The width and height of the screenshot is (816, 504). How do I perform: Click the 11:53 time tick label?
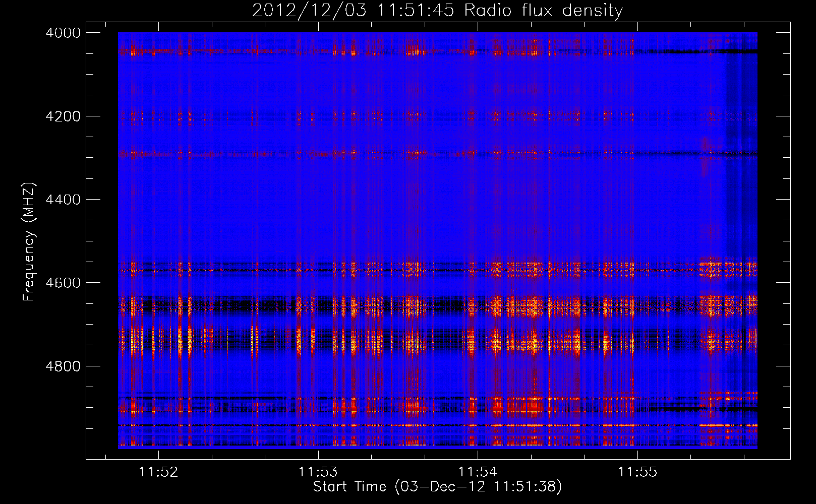318,472
